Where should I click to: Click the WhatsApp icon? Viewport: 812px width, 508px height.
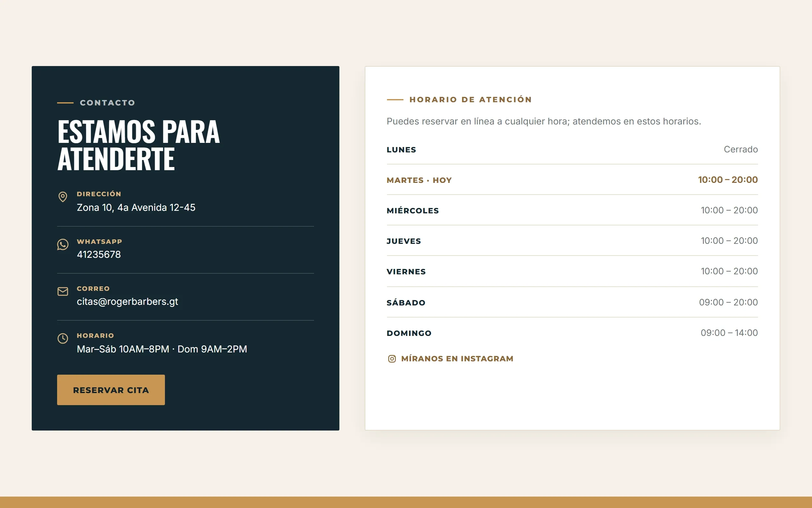coord(63,244)
